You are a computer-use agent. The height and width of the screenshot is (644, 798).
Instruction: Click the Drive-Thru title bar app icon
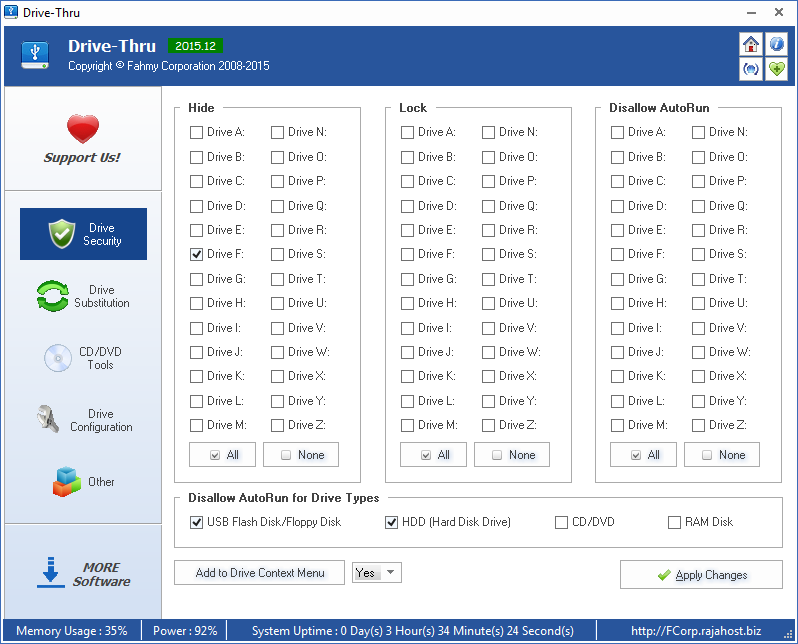pos(11,12)
